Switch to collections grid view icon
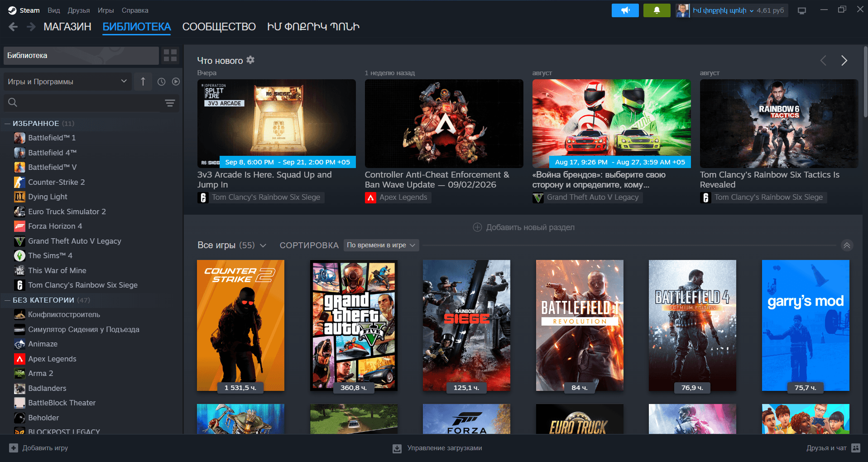The height and width of the screenshot is (462, 868). coord(170,55)
